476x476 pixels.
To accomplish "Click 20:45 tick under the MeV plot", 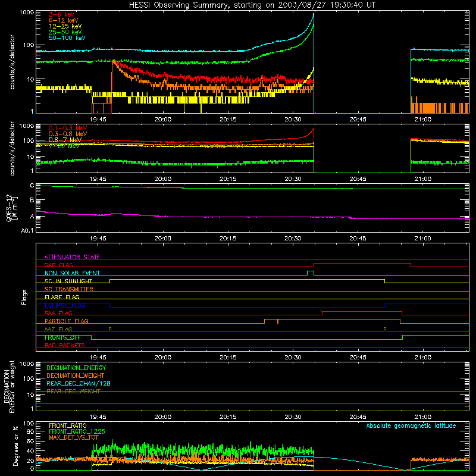I will [x=358, y=179].
